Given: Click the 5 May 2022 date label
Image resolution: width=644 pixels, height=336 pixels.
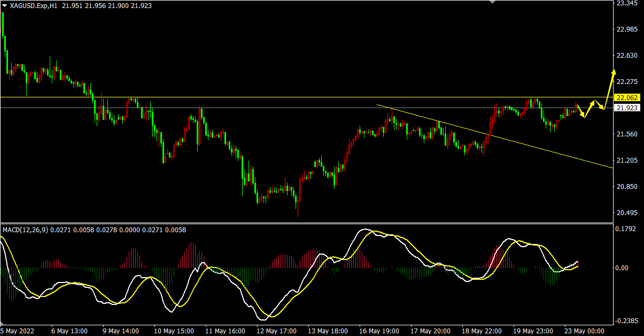Looking at the screenshot, I should pos(17,331).
